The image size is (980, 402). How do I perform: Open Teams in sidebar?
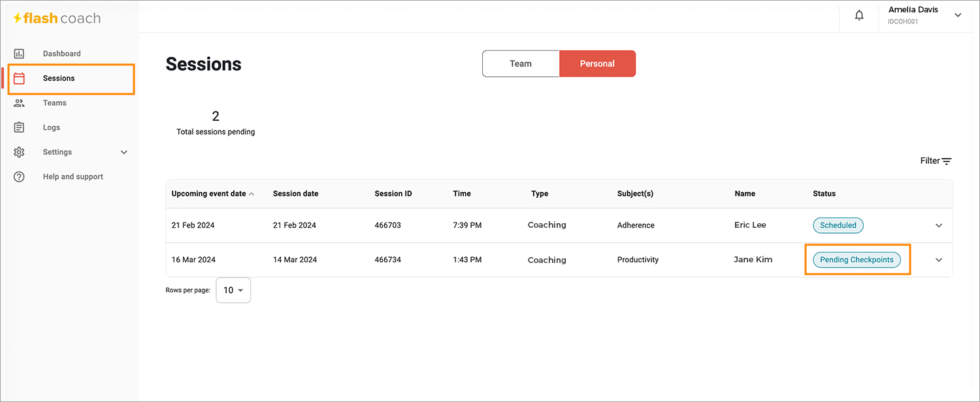[x=55, y=103]
